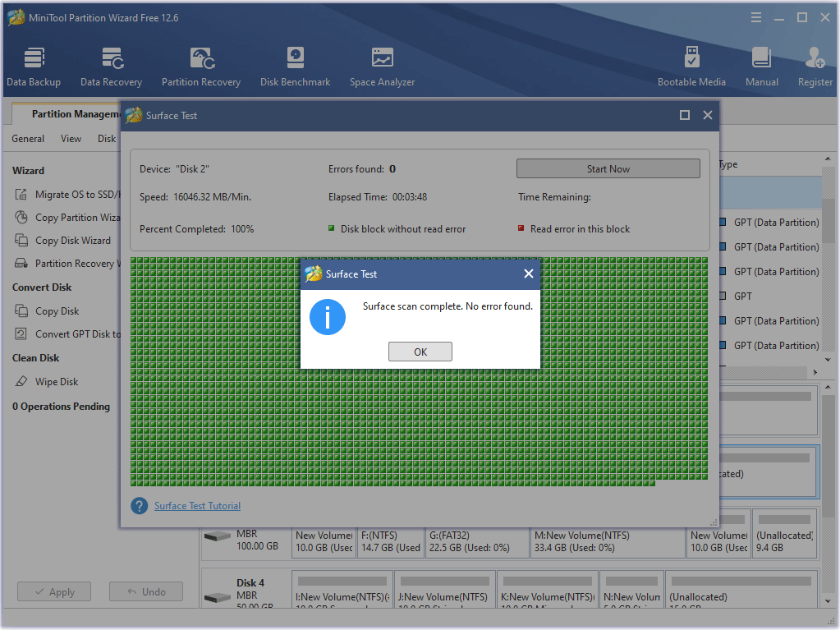Click the Percent Completed 100% value

[x=242, y=229]
